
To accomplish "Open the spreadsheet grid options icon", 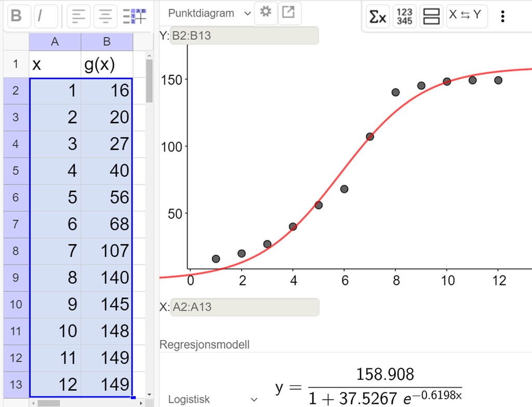I will pyautogui.click(x=134, y=16).
